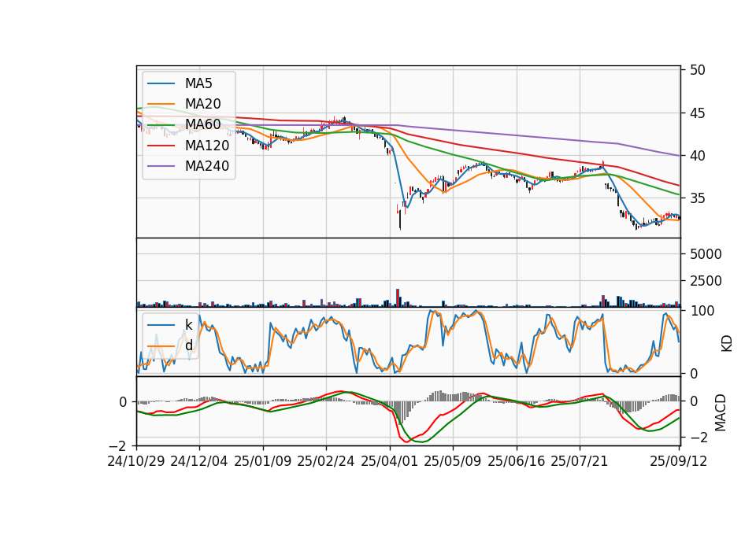Click the MA120 legend label

click(207, 145)
